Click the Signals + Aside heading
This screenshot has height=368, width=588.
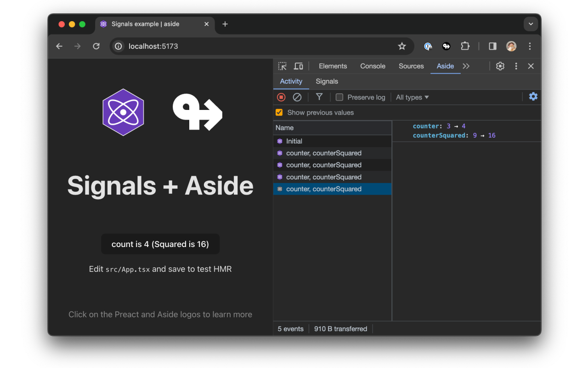pyautogui.click(x=160, y=185)
